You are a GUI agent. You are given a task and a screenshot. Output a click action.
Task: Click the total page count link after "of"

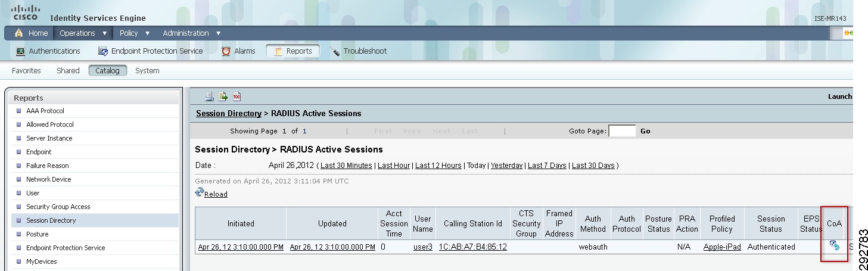pos(304,131)
